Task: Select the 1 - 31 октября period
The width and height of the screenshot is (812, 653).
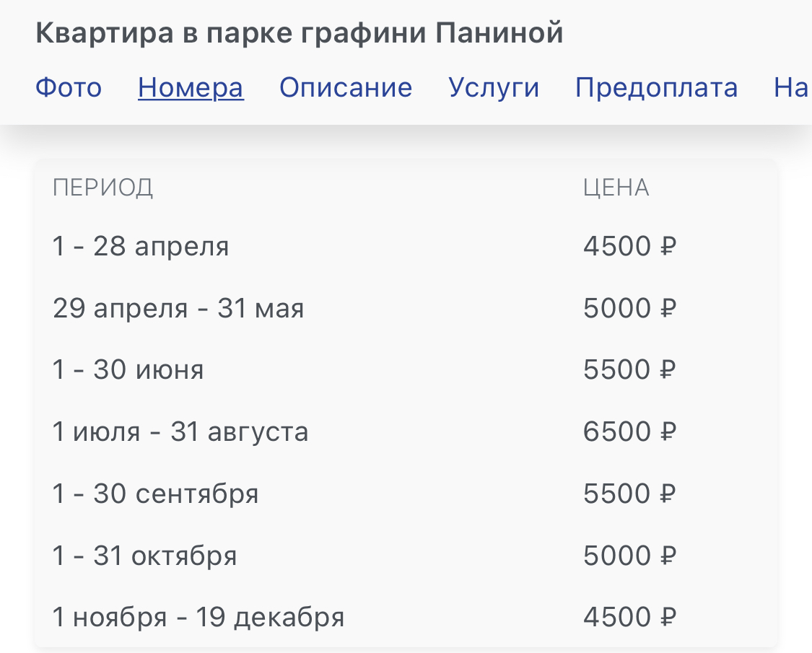Action: coord(144,556)
